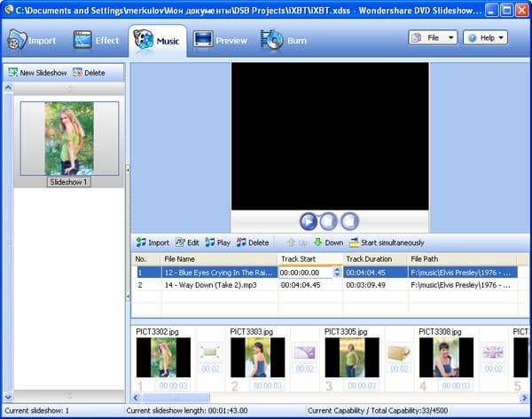Image resolution: width=532 pixels, height=419 pixels.
Task: Click the Track Start time field 00:00:00.00
Action: [305, 273]
